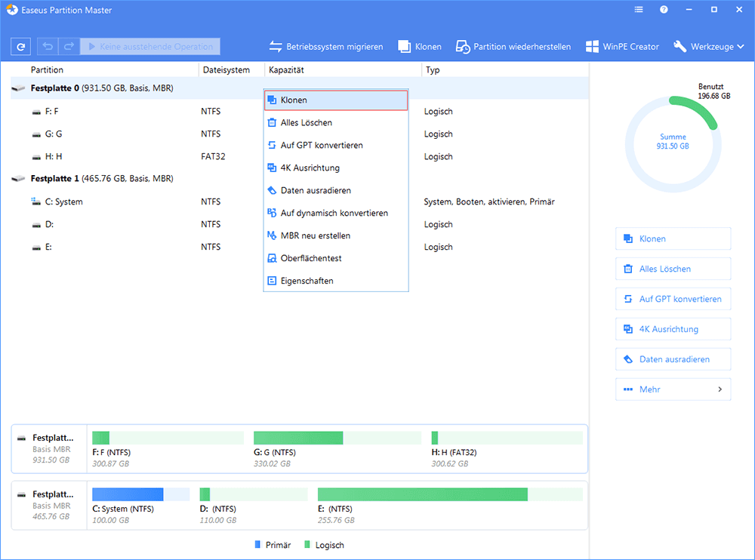Click the C: System partition icon

[35, 202]
